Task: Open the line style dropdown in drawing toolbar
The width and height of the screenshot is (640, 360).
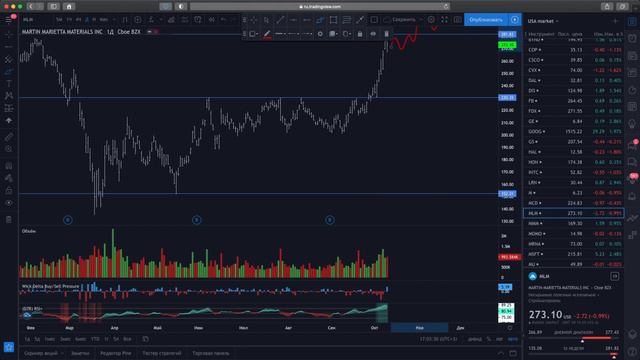Action: point(294,34)
